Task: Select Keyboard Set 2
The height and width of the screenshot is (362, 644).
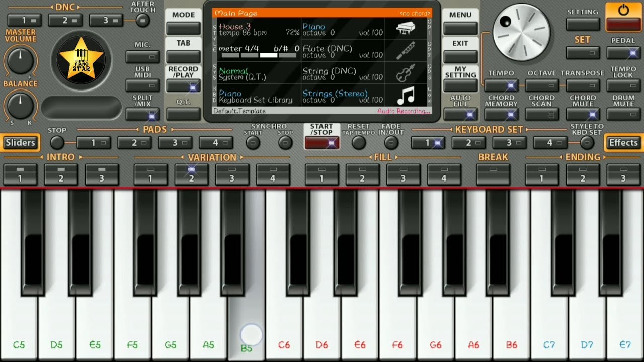Action: coord(468,143)
